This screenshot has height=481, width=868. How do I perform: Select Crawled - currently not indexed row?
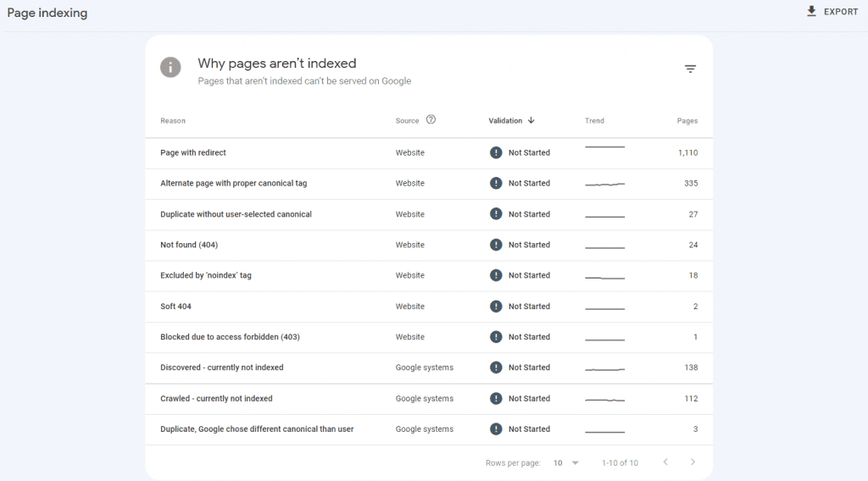coord(216,399)
